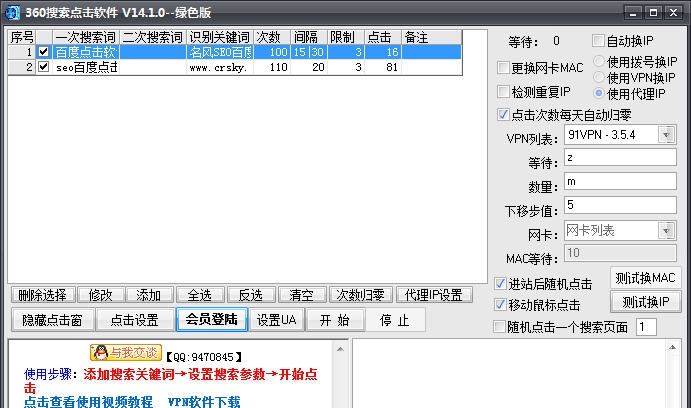
Task: Click the MAC等待 input field
Action: [x=620, y=253]
